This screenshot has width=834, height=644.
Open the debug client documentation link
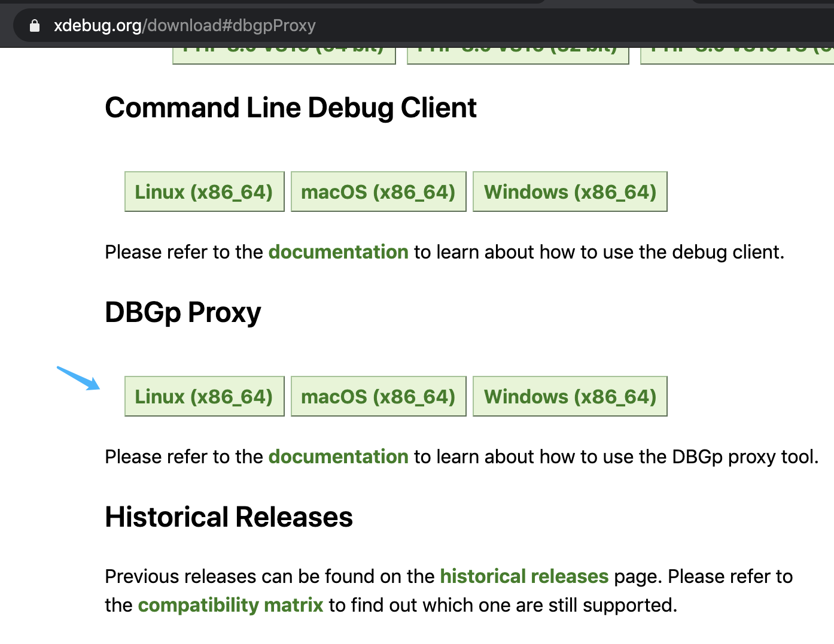338,252
